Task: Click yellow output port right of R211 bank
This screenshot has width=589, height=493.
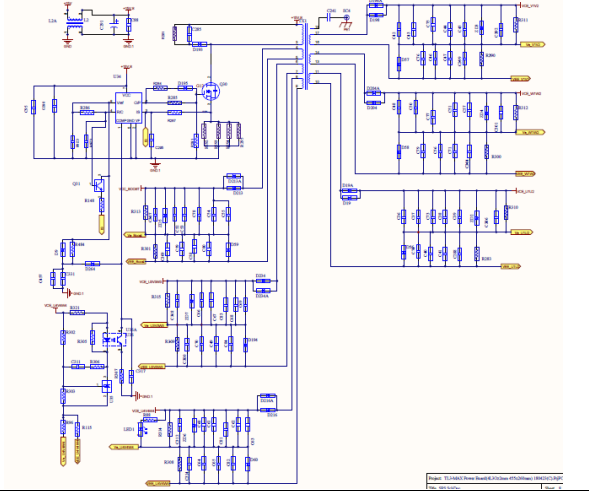Action: pyautogui.click(x=533, y=44)
